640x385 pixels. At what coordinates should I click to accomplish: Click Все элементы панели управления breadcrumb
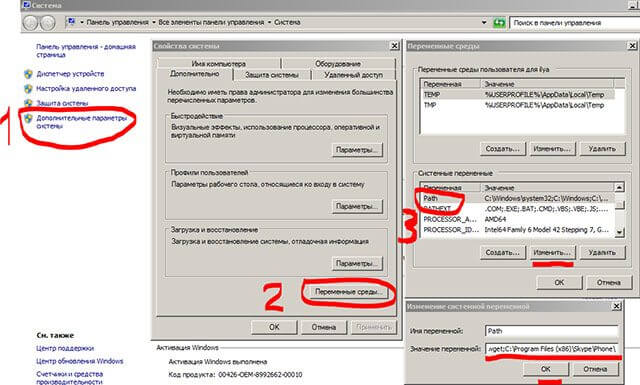211,22
